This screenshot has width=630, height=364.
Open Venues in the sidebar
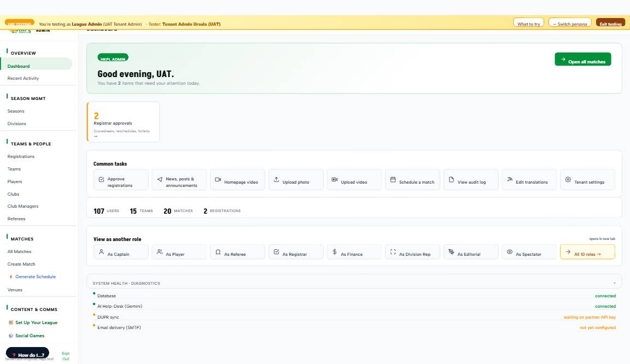point(15,290)
